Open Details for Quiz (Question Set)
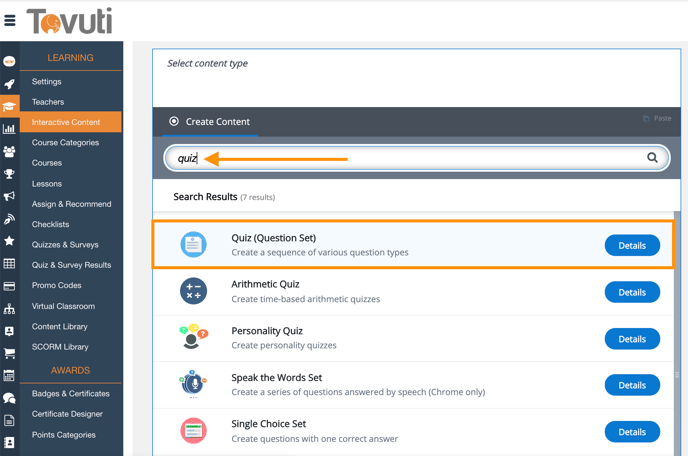Image resolution: width=688 pixels, height=456 pixels. 632,245
